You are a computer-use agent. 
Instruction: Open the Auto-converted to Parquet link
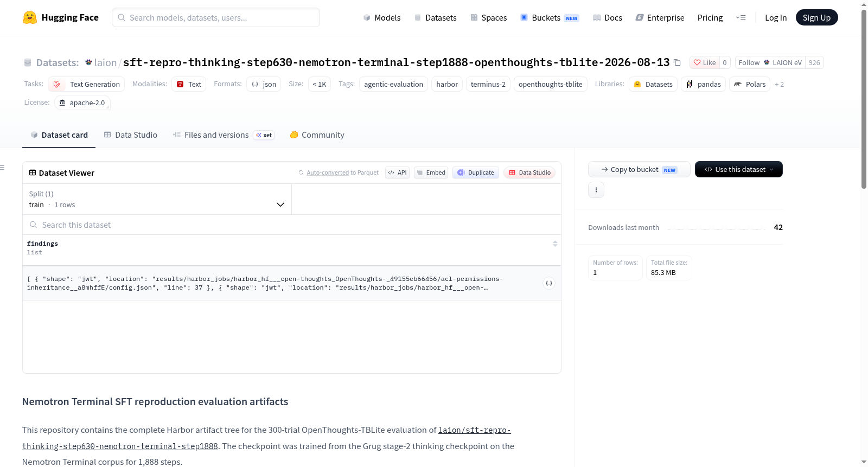tap(339, 172)
